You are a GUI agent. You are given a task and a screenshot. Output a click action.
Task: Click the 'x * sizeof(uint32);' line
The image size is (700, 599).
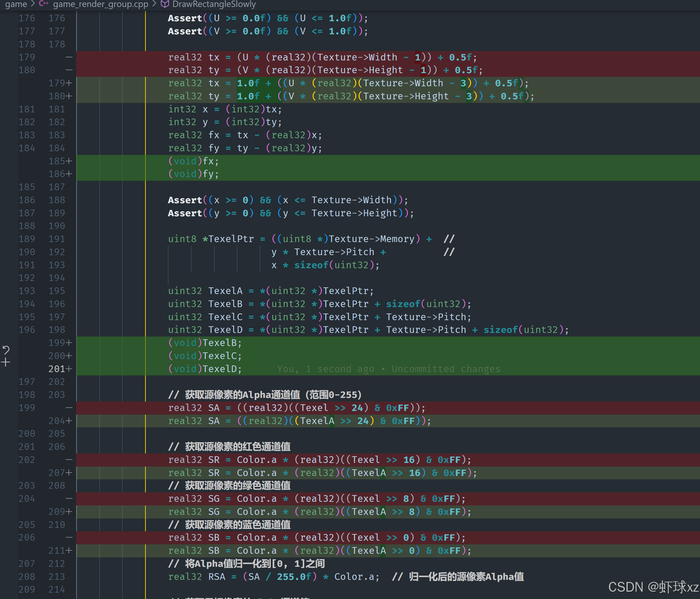(x=325, y=265)
